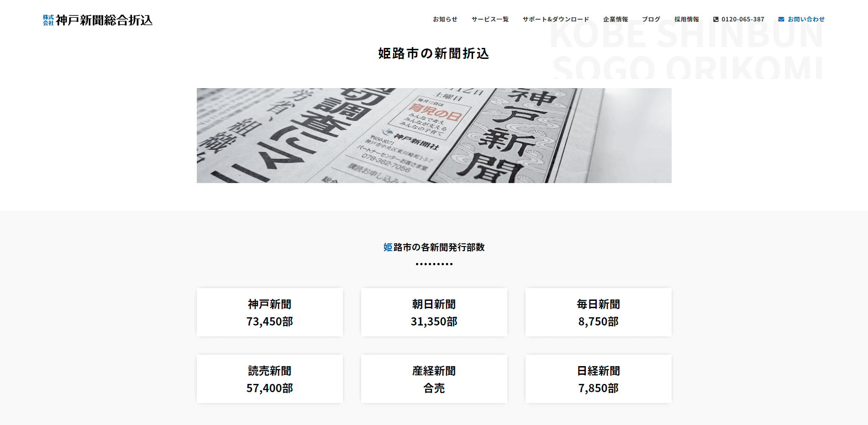The image size is (868, 425).
Task: Select the 日経新聞 7,850部 card
Action: 599,379
